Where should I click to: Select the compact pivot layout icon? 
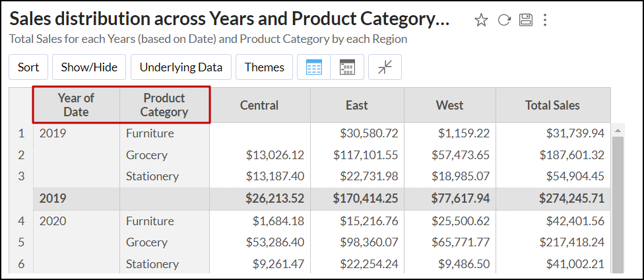click(347, 67)
